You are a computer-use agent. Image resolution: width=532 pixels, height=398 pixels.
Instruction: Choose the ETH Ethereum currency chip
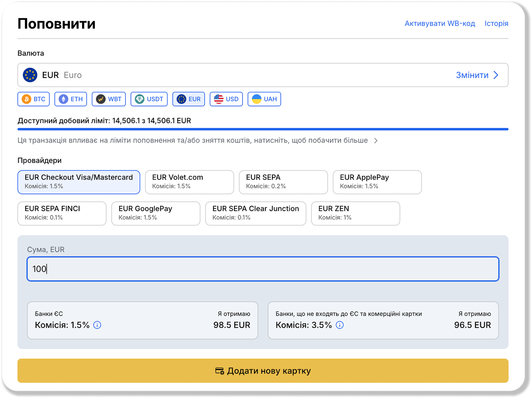point(71,99)
